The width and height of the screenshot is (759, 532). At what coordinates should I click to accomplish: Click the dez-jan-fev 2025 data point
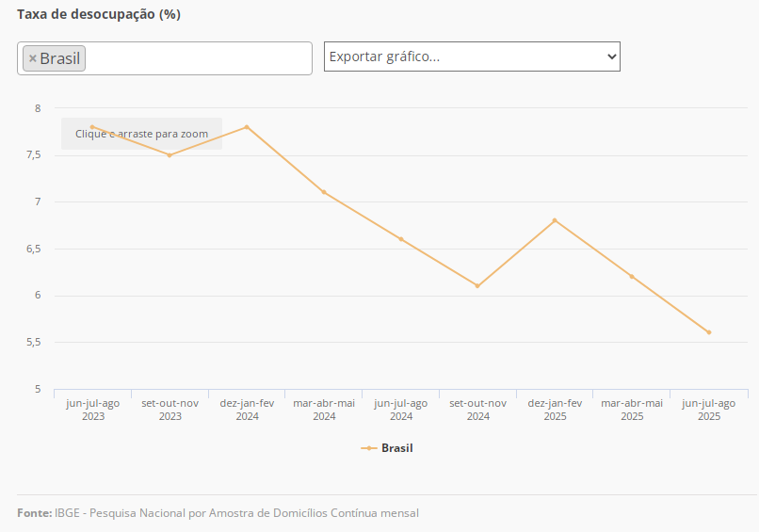(555, 220)
